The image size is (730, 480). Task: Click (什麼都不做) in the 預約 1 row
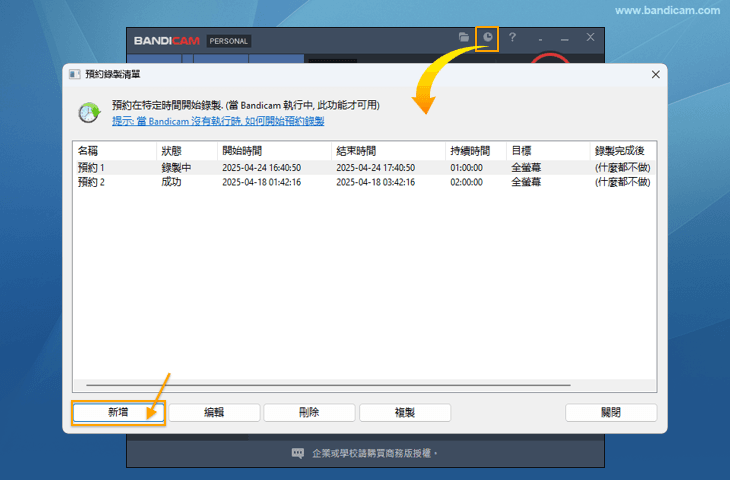pyautogui.click(x=622, y=168)
